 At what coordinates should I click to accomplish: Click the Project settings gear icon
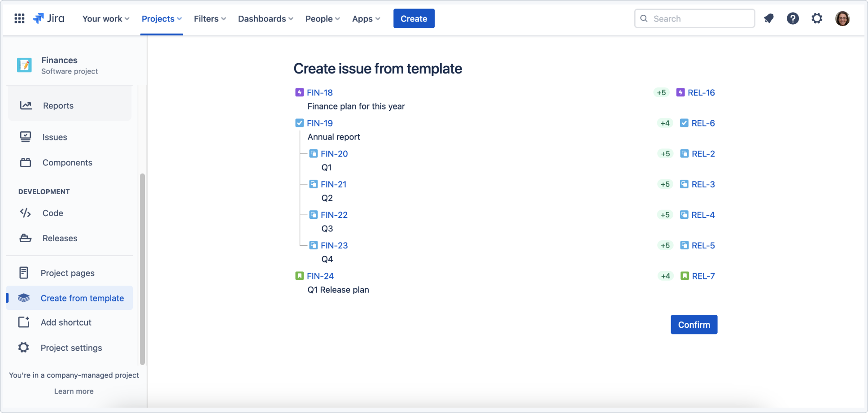coord(24,348)
